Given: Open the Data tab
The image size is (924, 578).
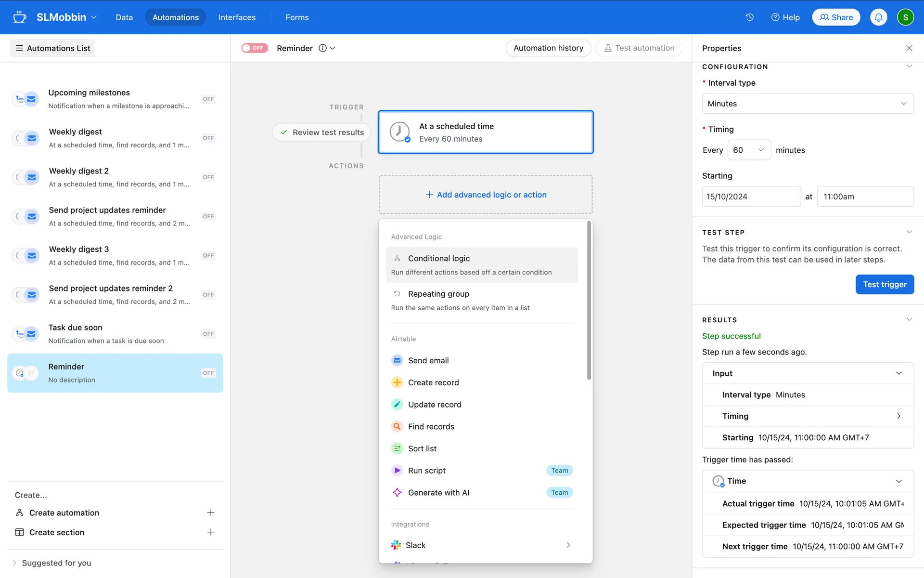Looking at the screenshot, I should [124, 17].
